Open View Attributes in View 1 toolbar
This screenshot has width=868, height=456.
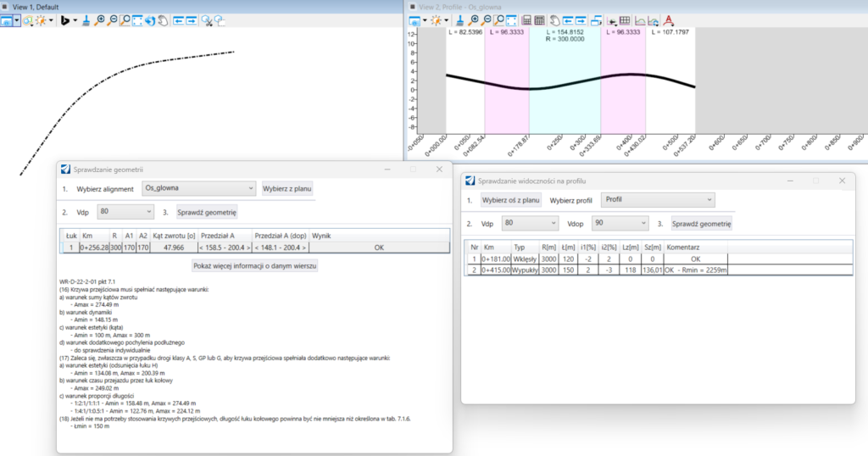[x=8, y=19]
